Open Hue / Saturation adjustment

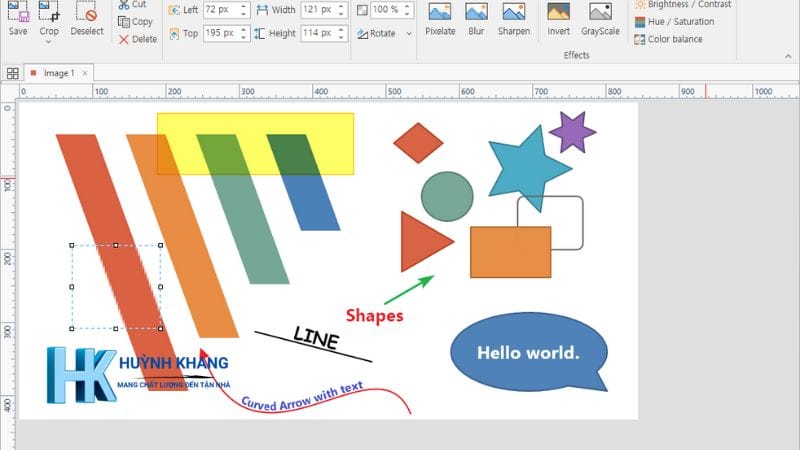click(x=674, y=22)
